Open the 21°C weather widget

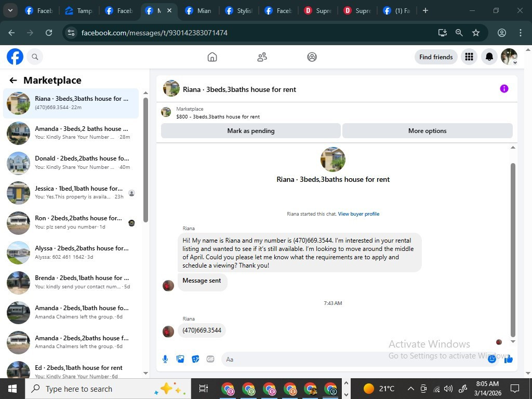pyautogui.click(x=378, y=389)
